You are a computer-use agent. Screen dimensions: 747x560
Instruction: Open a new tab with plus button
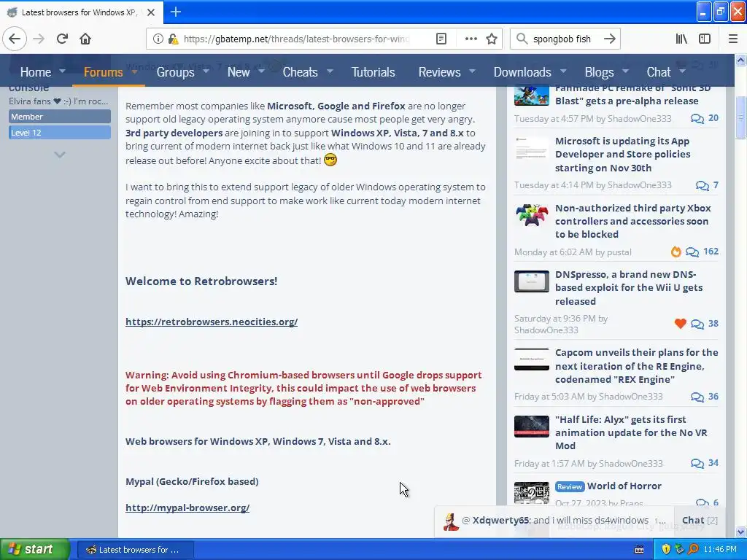(176, 12)
